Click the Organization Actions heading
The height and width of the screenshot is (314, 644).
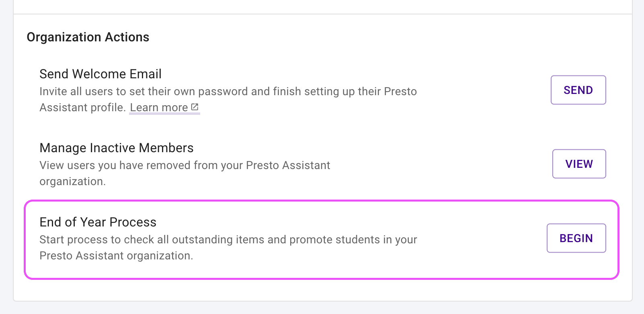point(88,37)
